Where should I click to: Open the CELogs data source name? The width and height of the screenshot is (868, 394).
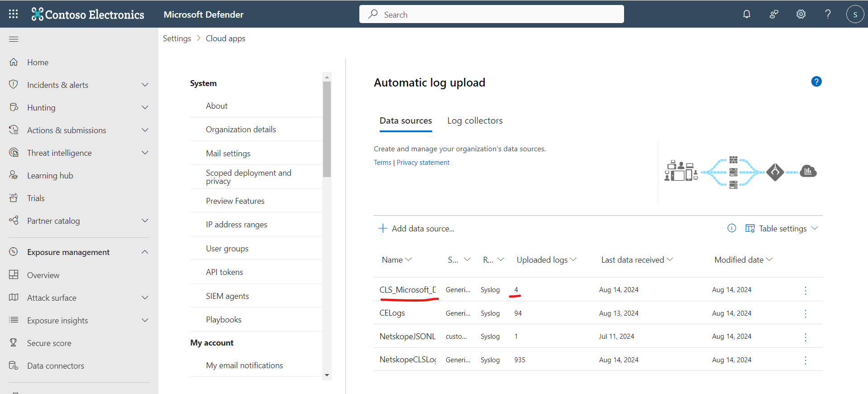pos(392,313)
